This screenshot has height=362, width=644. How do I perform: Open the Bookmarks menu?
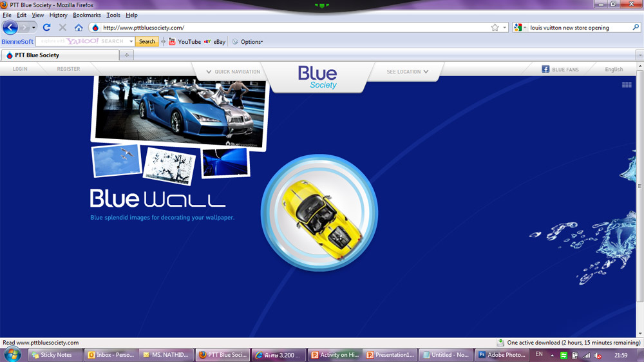pos(87,15)
